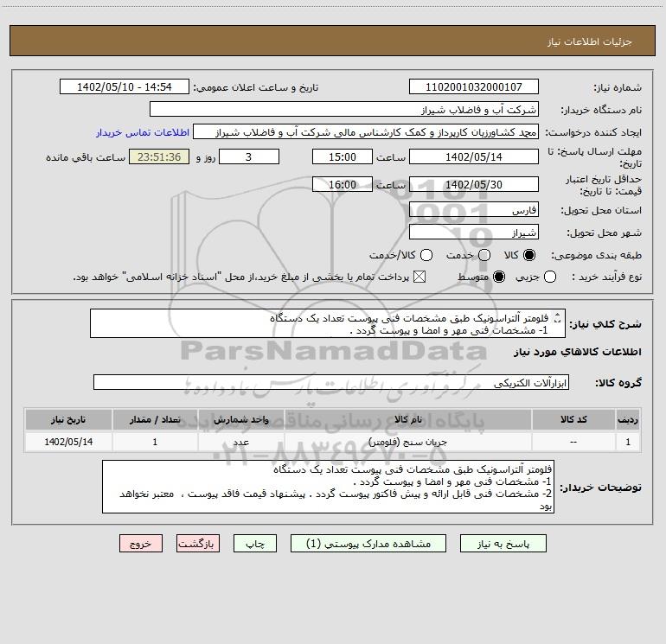This screenshot has height=644, width=666.
Task: Click the خروج exit button
Action: [x=141, y=544]
